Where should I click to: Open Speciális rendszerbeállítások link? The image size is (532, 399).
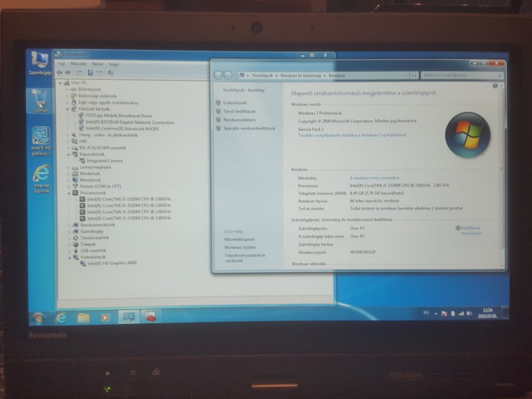249,128
